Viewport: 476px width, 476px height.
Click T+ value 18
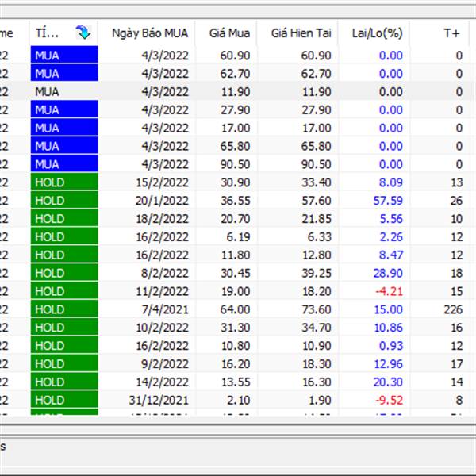click(x=457, y=273)
